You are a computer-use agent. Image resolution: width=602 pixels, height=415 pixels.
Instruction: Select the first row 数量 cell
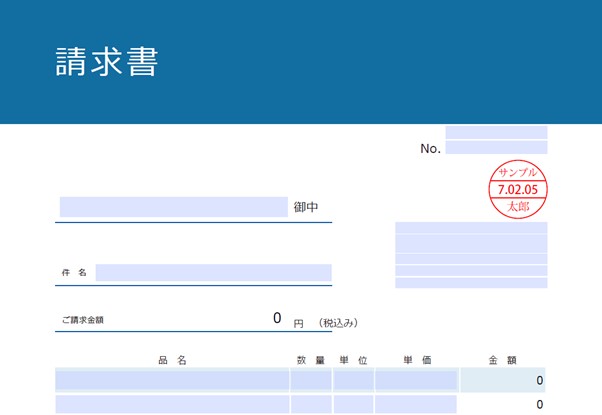[310, 380]
